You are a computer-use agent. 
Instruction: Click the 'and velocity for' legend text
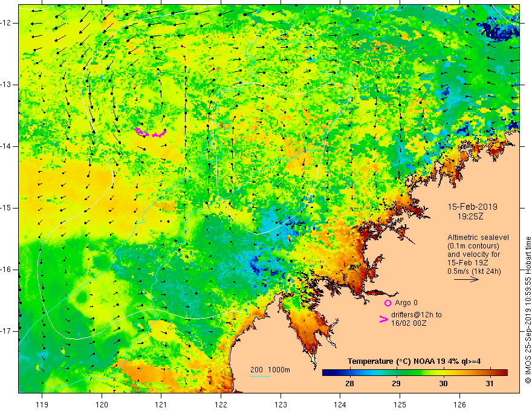pos(473,254)
